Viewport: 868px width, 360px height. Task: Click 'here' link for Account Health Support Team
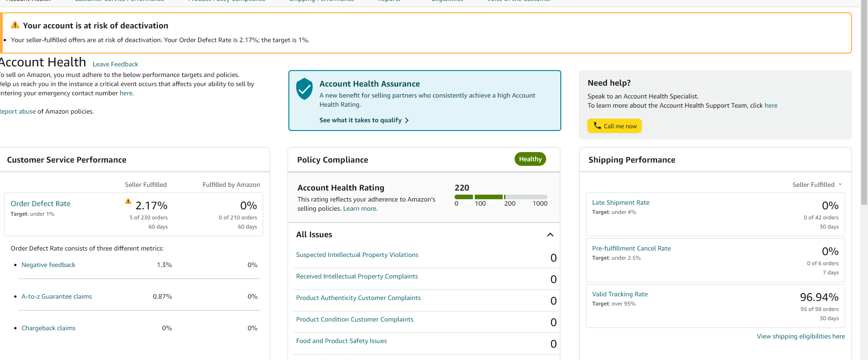[771, 105]
